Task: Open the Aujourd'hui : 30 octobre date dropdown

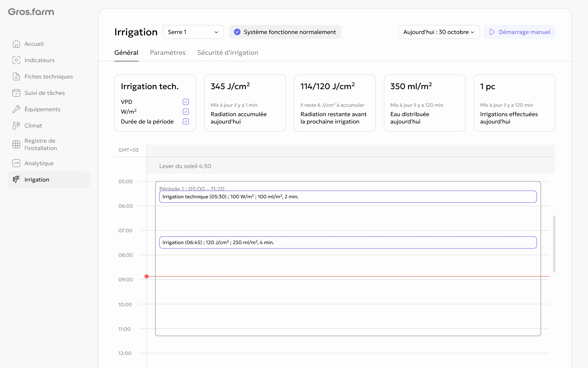Action: 439,32
